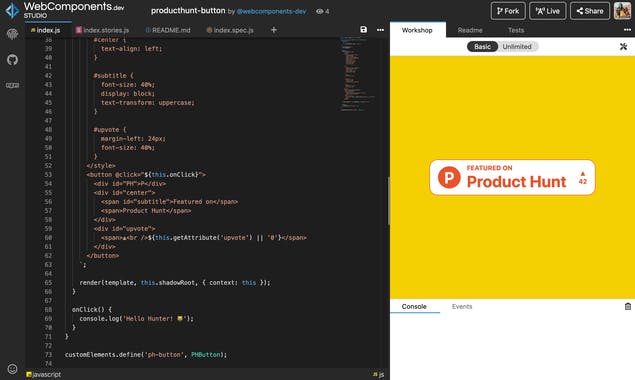Open the npm icon in the sidebar
Viewport: 635px width, 380px height.
(x=12, y=85)
